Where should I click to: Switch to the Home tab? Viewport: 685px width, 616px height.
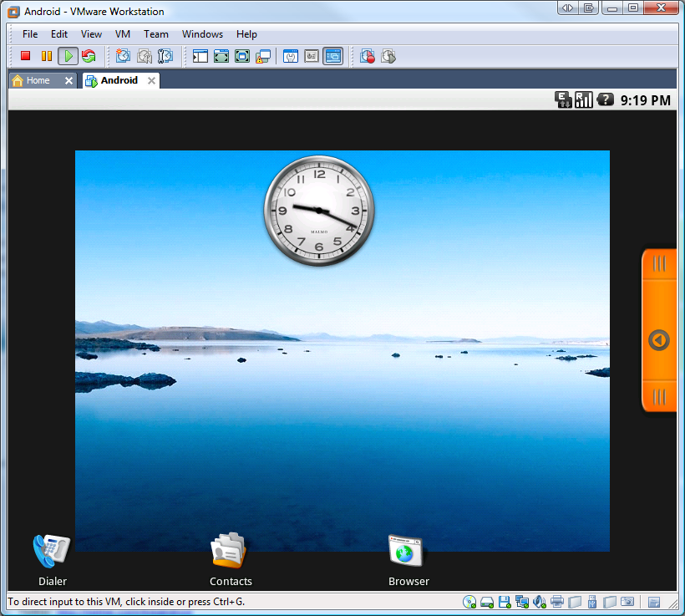click(x=38, y=80)
